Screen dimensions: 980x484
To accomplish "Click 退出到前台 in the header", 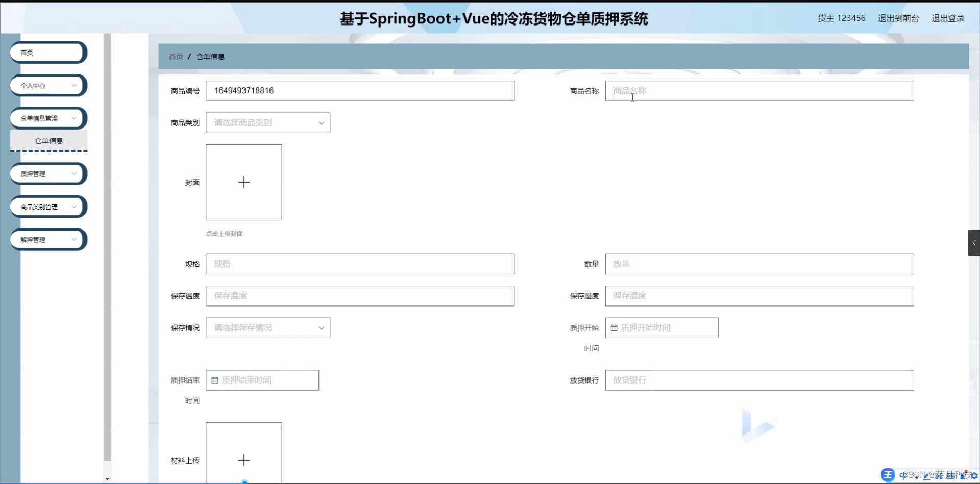I will tap(898, 18).
